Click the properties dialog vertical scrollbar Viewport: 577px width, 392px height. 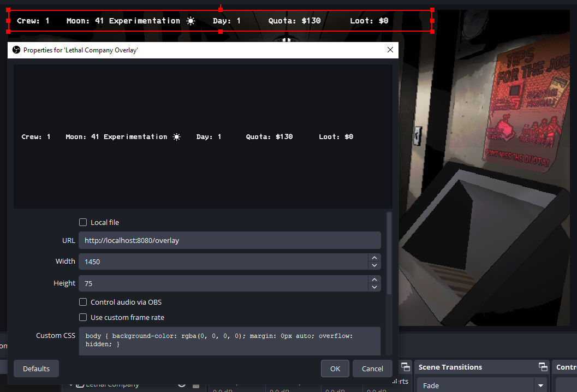[389, 253]
